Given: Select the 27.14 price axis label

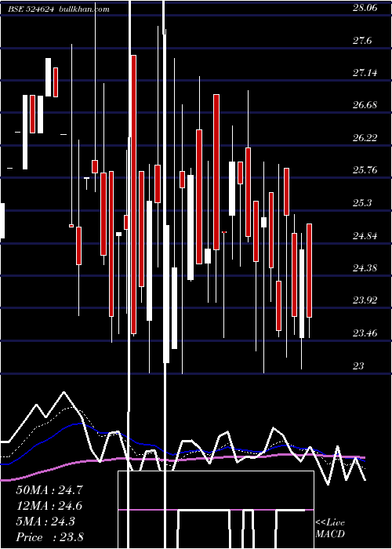Looking at the screenshot, I should tap(365, 73).
